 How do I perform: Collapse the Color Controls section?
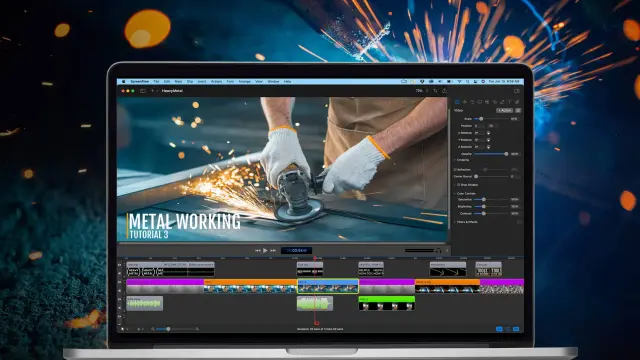coord(455,193)
